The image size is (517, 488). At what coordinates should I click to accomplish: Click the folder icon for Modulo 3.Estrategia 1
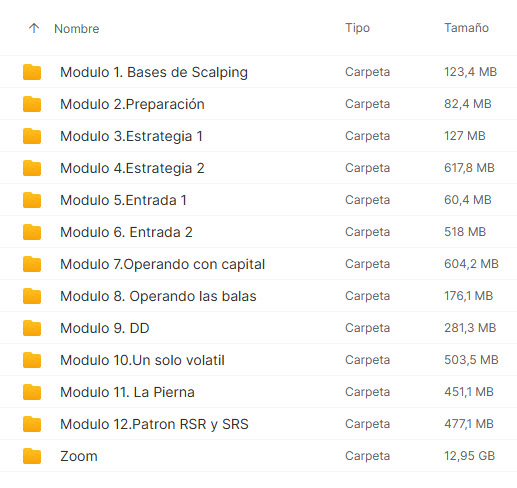click(x=32, y=136)
